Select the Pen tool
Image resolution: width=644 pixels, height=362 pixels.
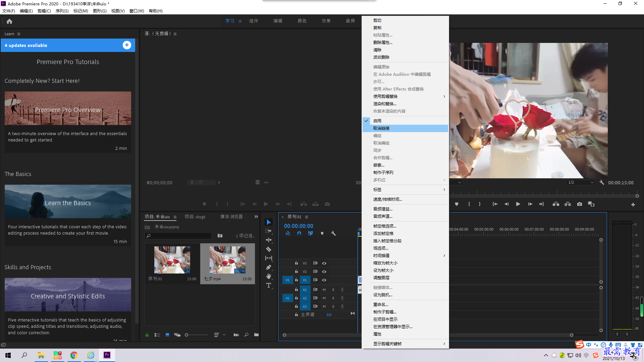point(269,267)
